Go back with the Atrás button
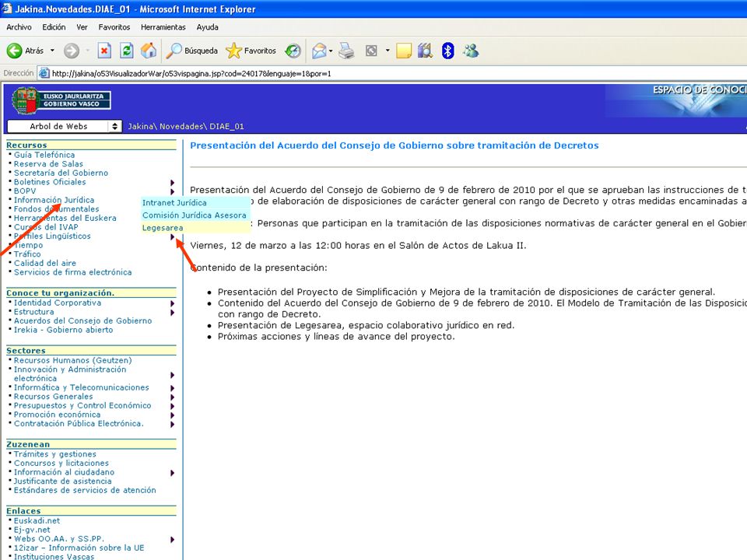Viewport: 747px width, 560px height. coord(25,51)
